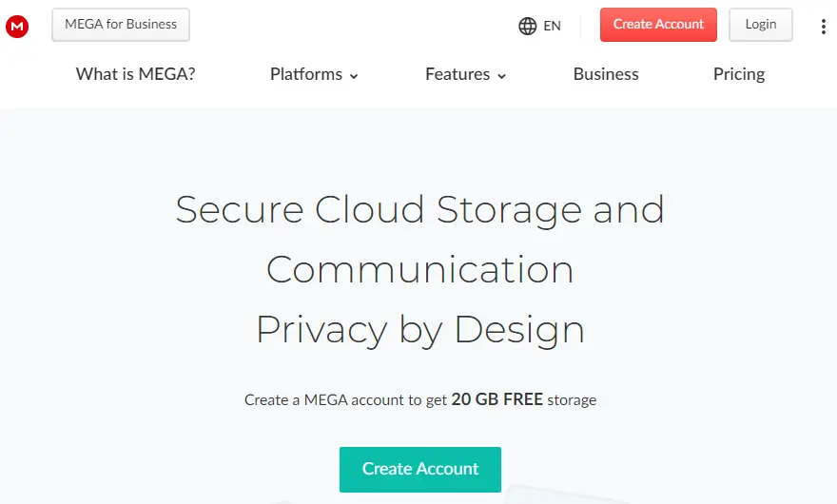
Task: Navigate to the Business page
Action: (606, 74)
